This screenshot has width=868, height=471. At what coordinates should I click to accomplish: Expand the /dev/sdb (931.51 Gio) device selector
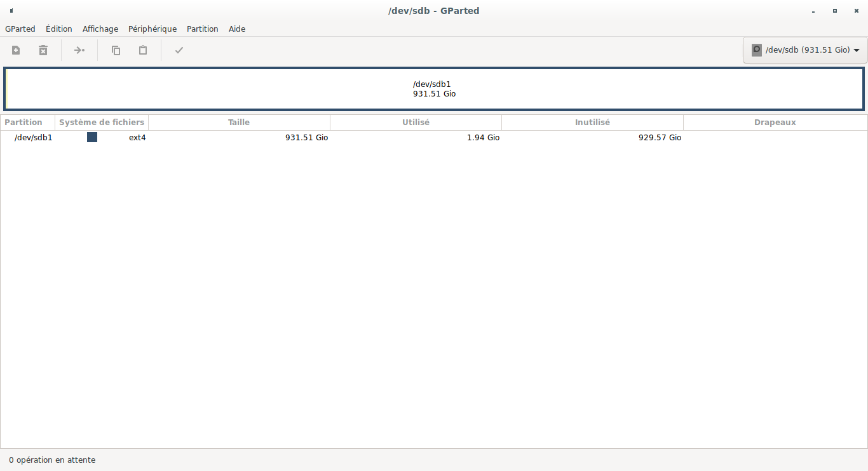[x=805, y=50]
